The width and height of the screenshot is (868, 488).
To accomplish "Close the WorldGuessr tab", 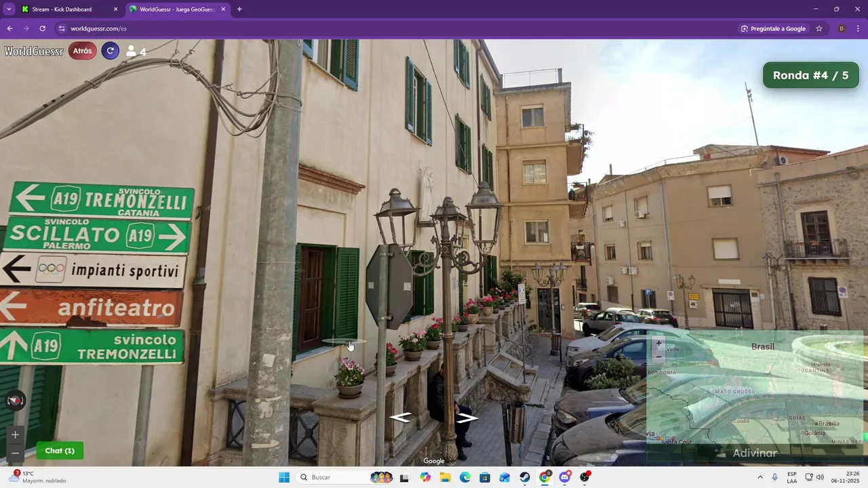I will click(x=223, y=9).
